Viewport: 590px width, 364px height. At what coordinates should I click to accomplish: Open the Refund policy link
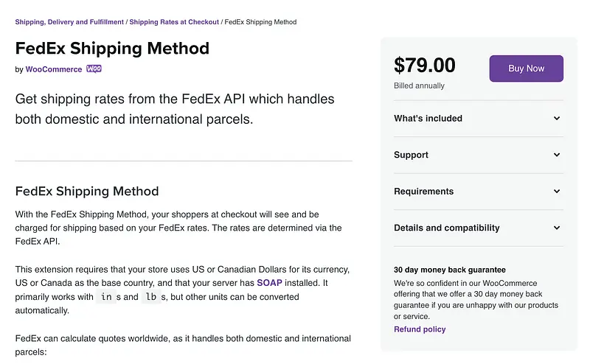[420, 329]
